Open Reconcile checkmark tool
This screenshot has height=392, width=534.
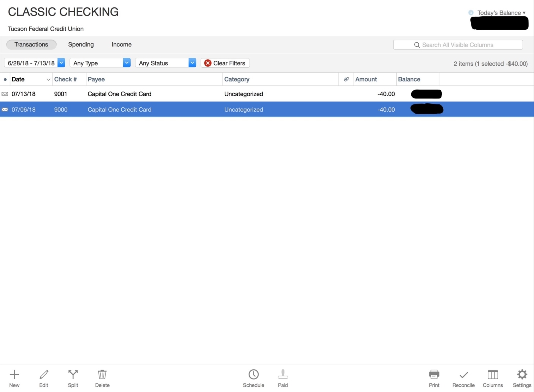[x=463, y=375]
